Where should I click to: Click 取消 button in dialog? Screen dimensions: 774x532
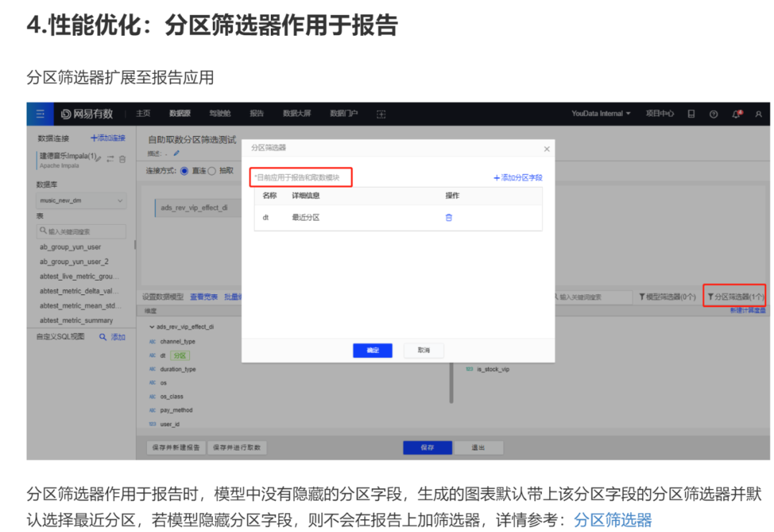coord(424,351)
